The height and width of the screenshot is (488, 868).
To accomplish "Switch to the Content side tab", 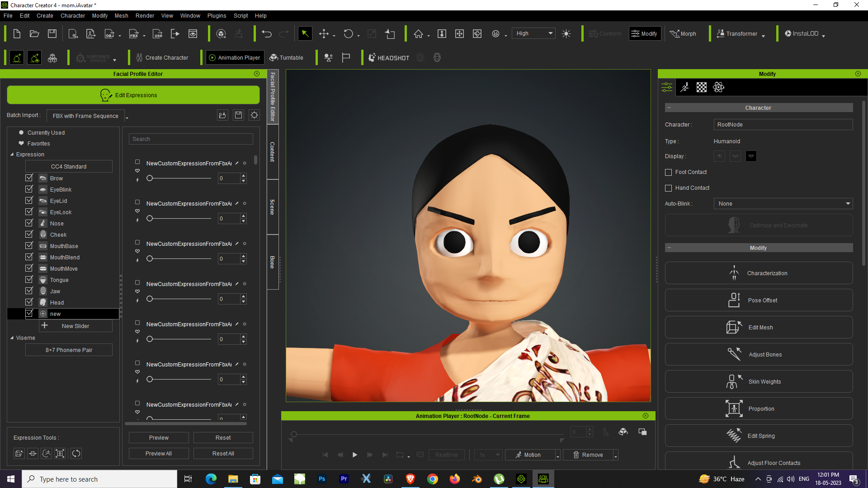I will [273, 152].
